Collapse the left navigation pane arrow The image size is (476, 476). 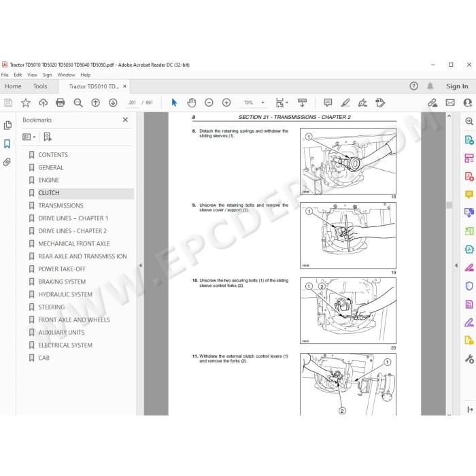(140, 265)
